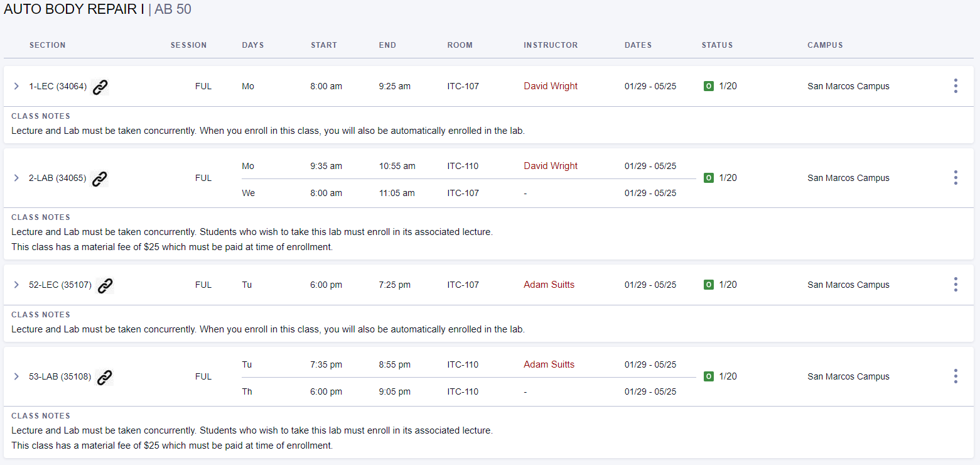Click Adam Suitts link in 53-LAB row
The image size is (980, 465).
tap(549, 364)
